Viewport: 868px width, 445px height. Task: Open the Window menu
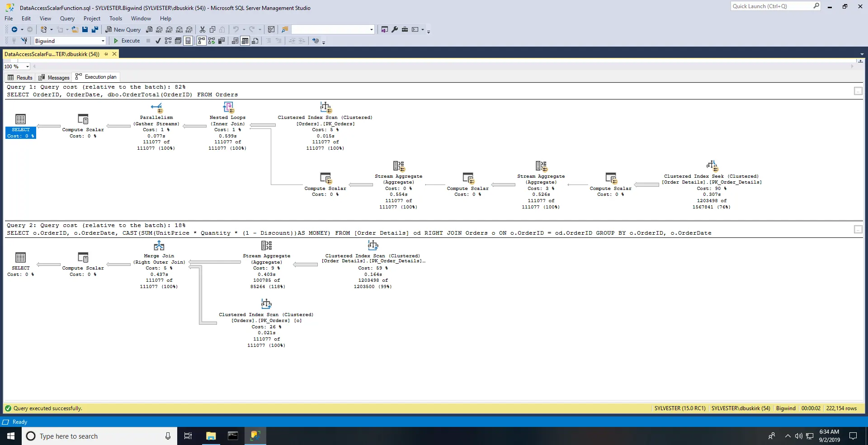[141, 19]
